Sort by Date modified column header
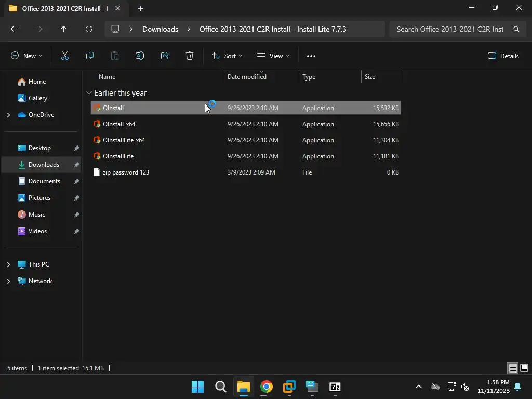 247,77
